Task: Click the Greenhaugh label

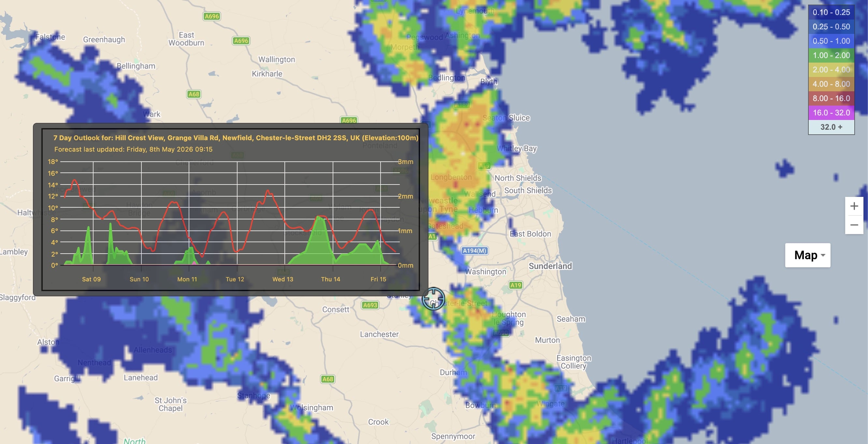Action: 104,40
